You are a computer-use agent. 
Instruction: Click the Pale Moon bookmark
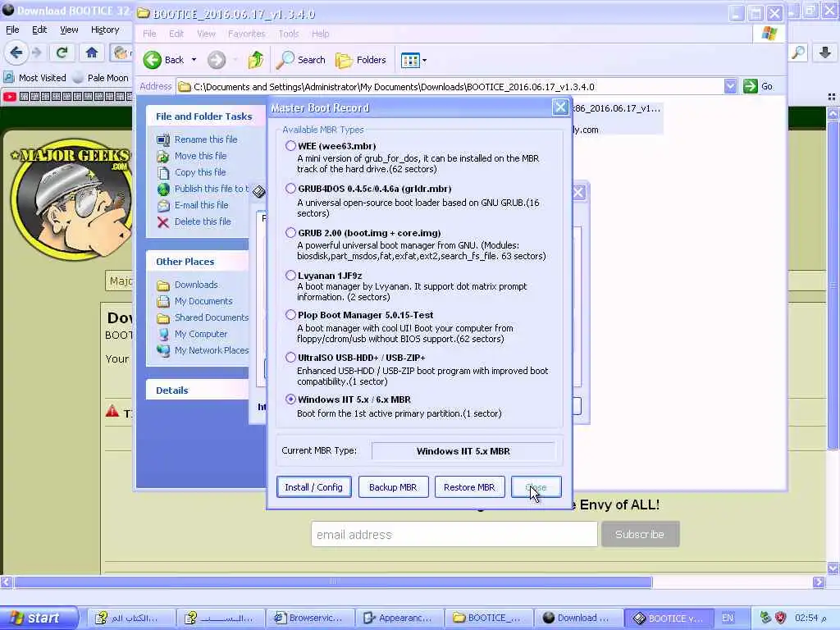(101, 78)
